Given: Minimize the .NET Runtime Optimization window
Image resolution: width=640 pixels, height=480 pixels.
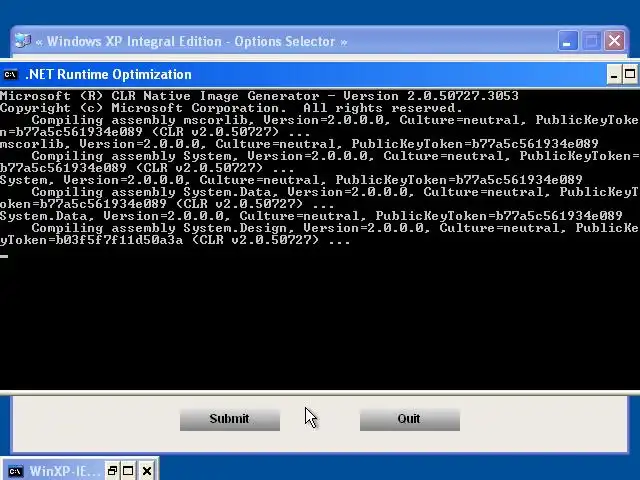Looking at the screenshot, I should point(614,75).
